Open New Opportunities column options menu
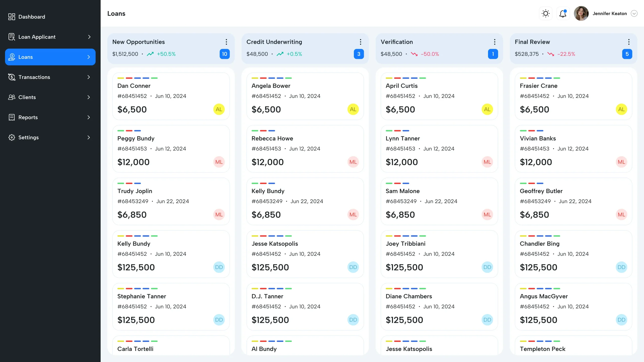The image size is (644, 362). 226,42
